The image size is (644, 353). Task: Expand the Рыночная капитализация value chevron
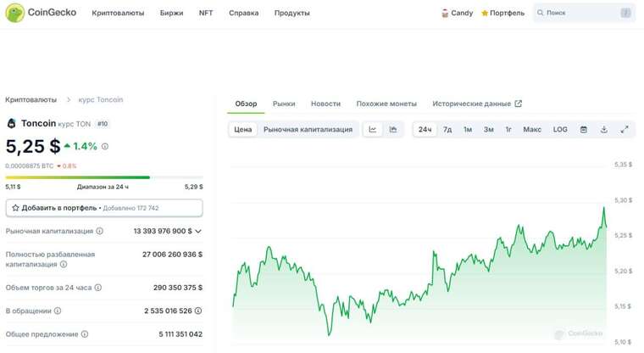[198, 231]
